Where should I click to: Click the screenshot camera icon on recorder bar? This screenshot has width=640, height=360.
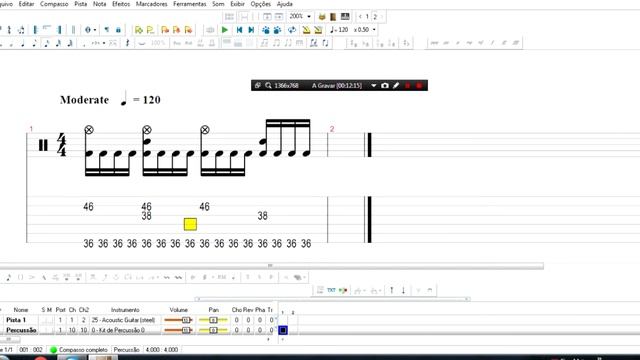pos(384,85)
